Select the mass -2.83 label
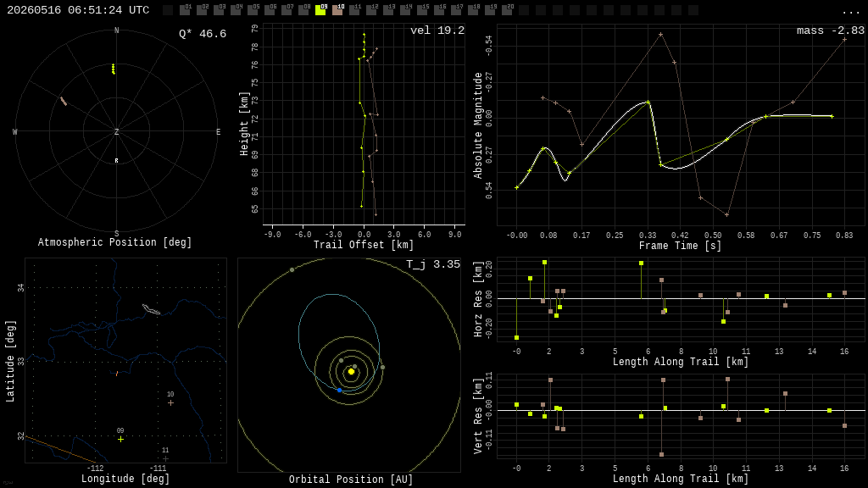 [831, 30]
